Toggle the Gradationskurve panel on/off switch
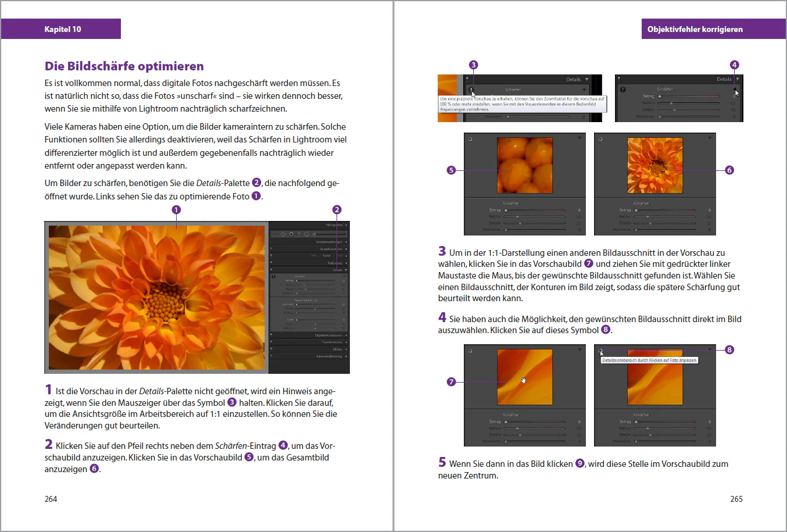Viewport: 787px width, 532px height. pyautogui.click(x=271, y=249)
